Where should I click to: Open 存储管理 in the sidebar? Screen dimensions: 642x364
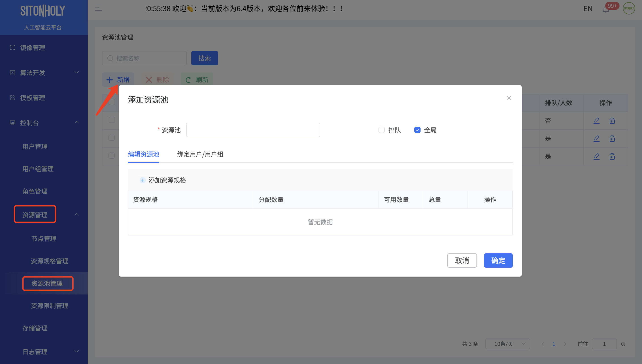(35, 328)
